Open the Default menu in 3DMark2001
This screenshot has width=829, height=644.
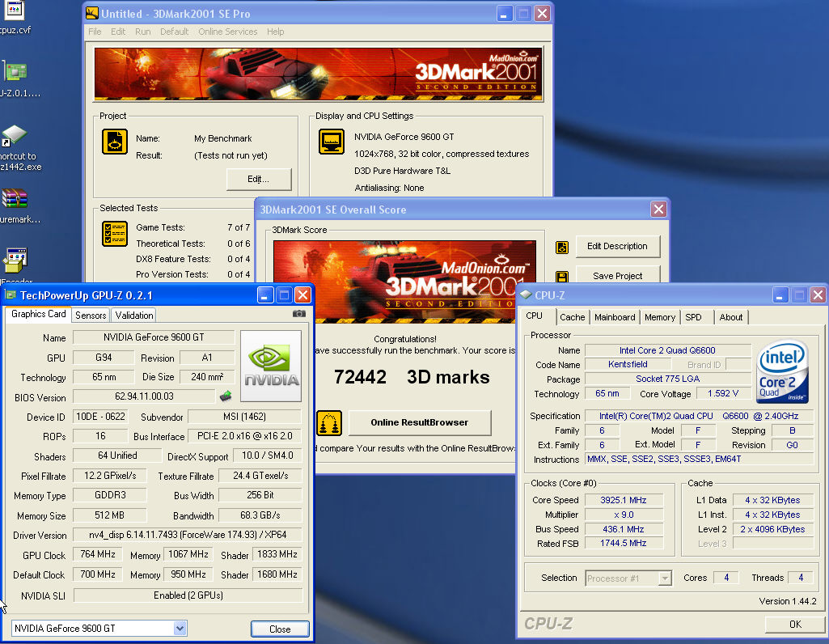click(174, 32)
